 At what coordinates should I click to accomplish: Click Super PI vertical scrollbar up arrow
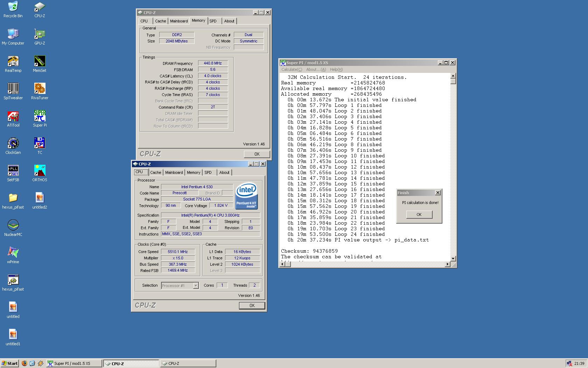453,76
